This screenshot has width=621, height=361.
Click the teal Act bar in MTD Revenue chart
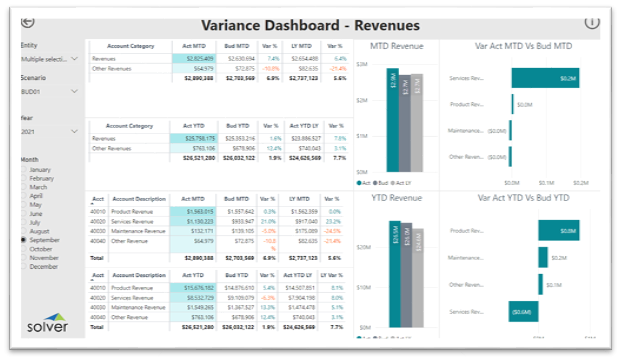point(393,120)
